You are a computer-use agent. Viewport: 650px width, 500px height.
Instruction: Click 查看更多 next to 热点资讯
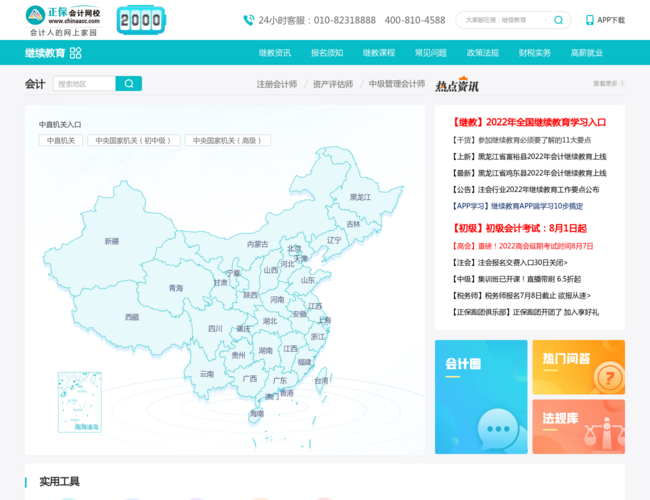click(x=604, y=84)
